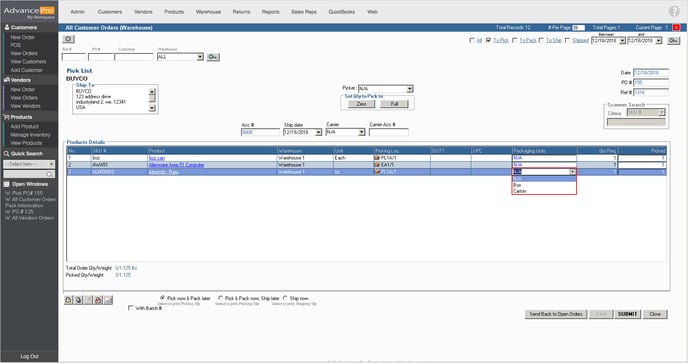
Task: Click the Alienware Area 51 Computer link
Action: (176, 165)
